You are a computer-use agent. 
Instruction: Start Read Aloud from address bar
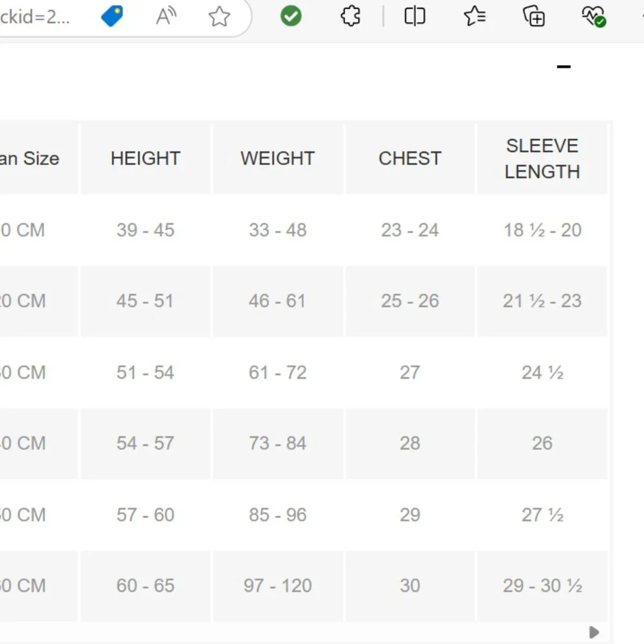[166, 17]
